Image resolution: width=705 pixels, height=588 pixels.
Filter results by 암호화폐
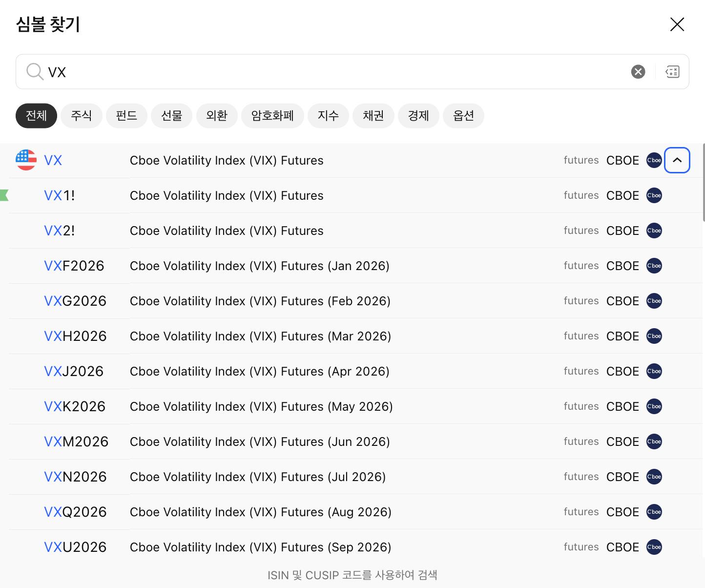pos(272,116)
